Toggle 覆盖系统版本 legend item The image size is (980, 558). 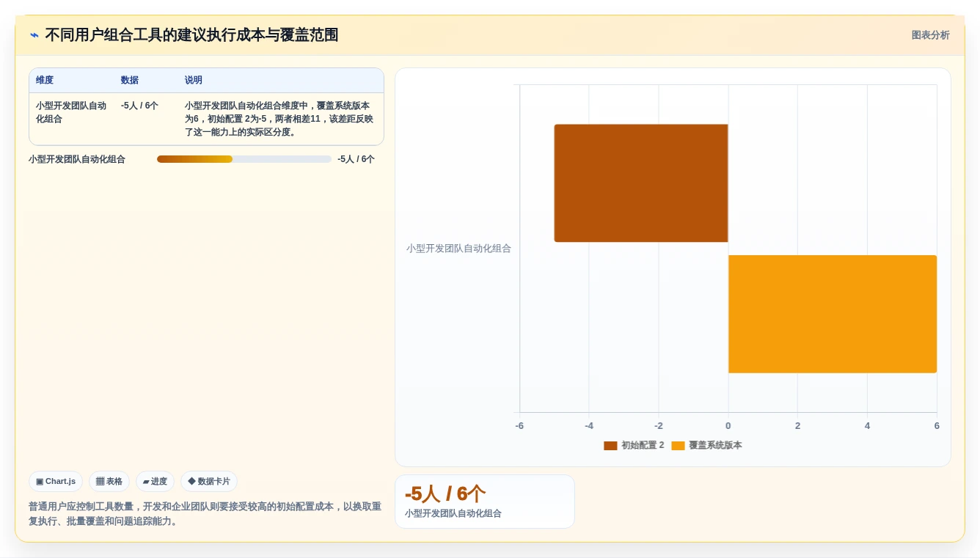click(x=706, y=446)
